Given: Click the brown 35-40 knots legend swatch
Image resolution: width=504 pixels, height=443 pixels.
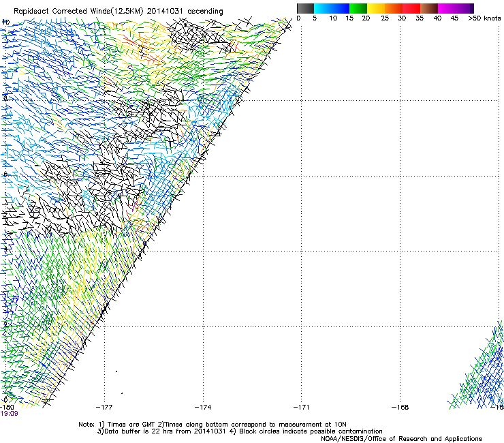Looking at the screenshot, I should click(x=429, y=8).
